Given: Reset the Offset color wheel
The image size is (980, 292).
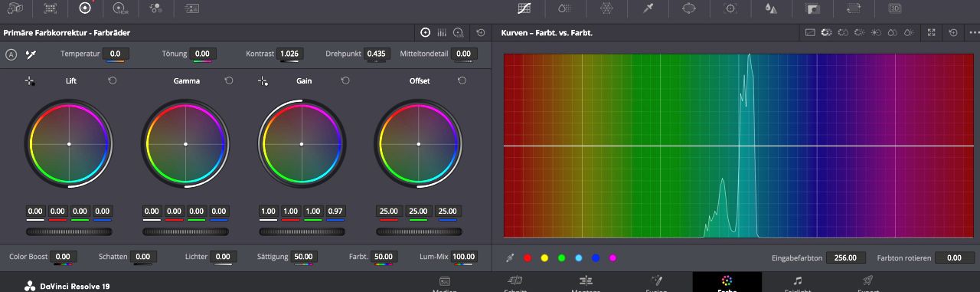Looking at the screenshot, I should pos(462,80).
